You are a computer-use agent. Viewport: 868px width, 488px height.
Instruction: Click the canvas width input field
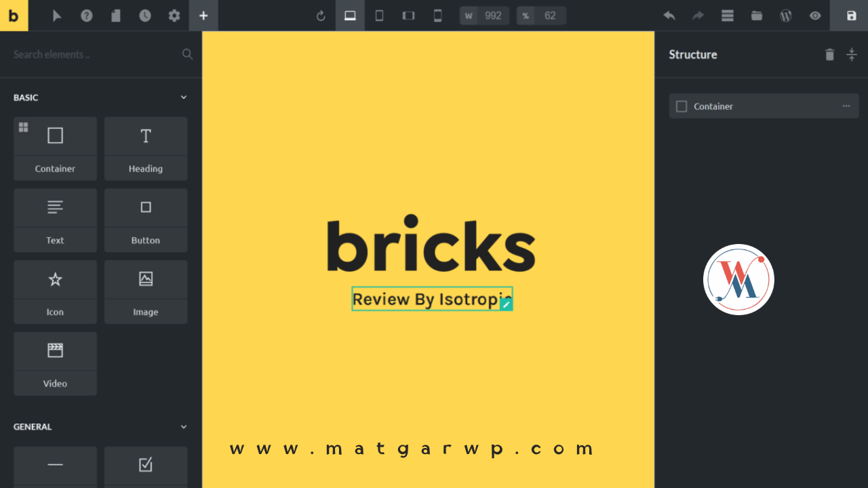pyautogui.click(x=493, y=16)
